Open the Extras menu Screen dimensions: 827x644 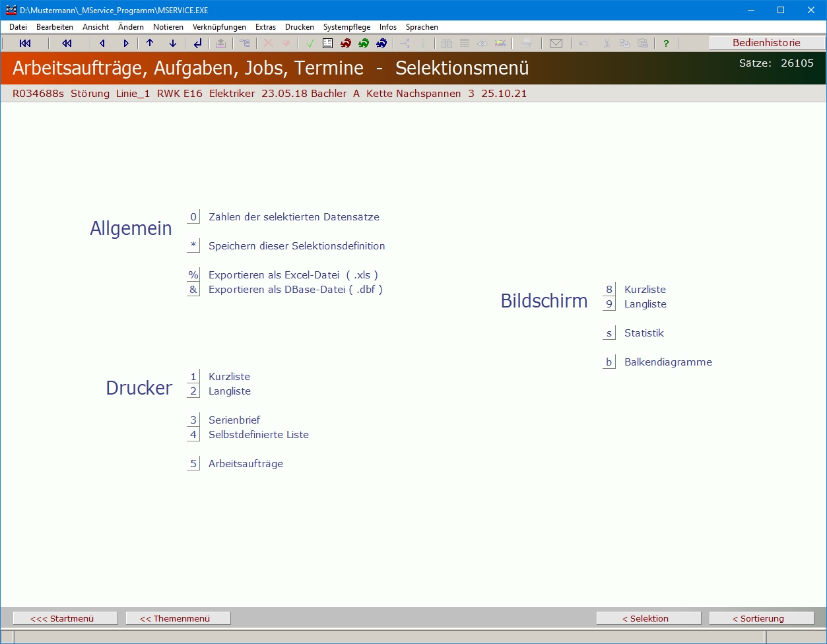265,27
